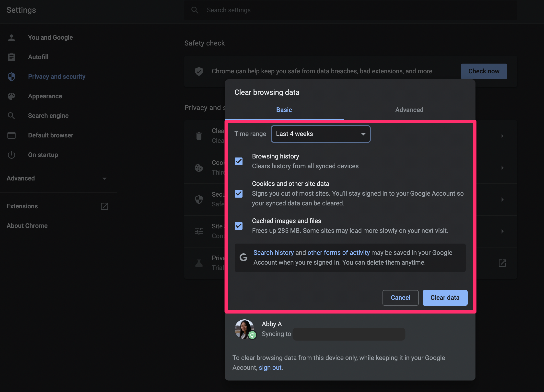544x392 pixels.
Task: Switch to the Advanced tab
Action: 409,109
